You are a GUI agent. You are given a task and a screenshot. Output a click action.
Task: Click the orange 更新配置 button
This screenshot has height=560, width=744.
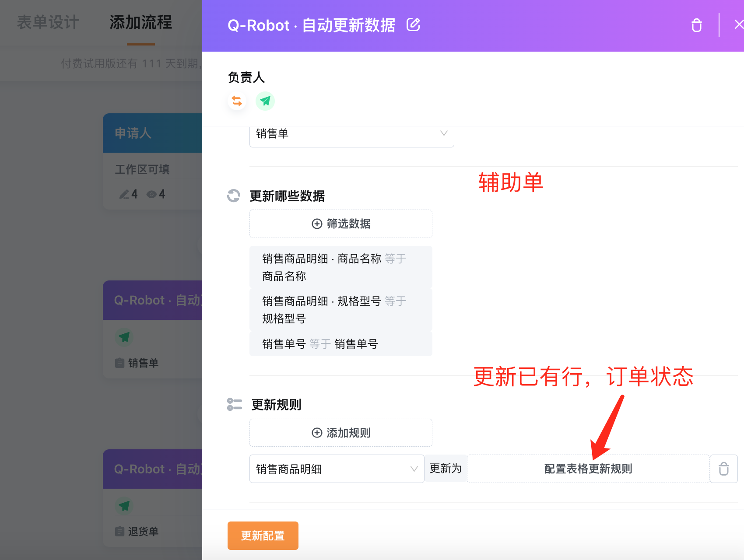[263, 535]
